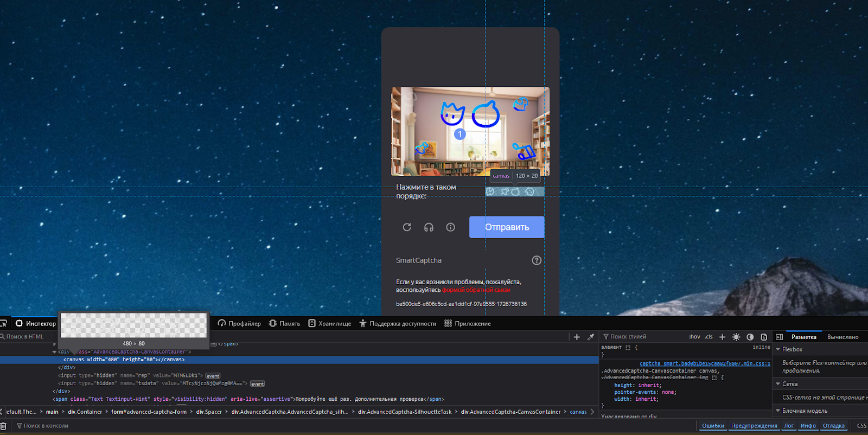Viewport: 868px width, 435px height.
Task: Collapse the Блочная модель section
Action: (x=778, y=411)
